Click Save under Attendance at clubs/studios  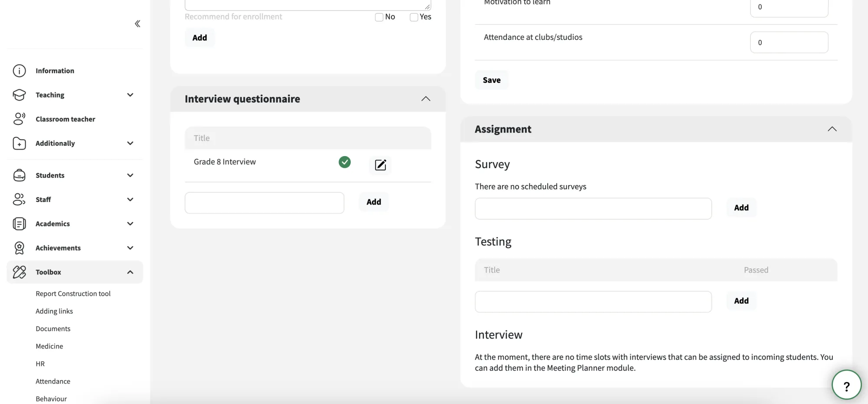[492, 80]
